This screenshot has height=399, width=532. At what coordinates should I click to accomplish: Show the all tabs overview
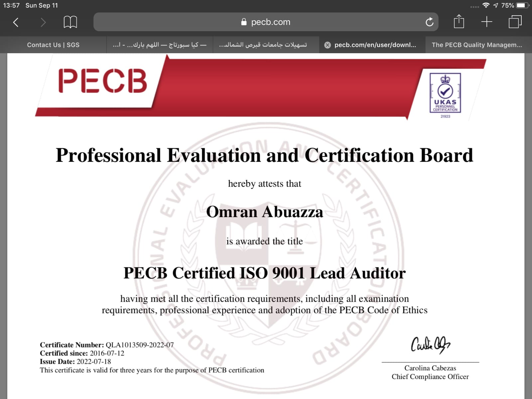(x=515, y=22)
